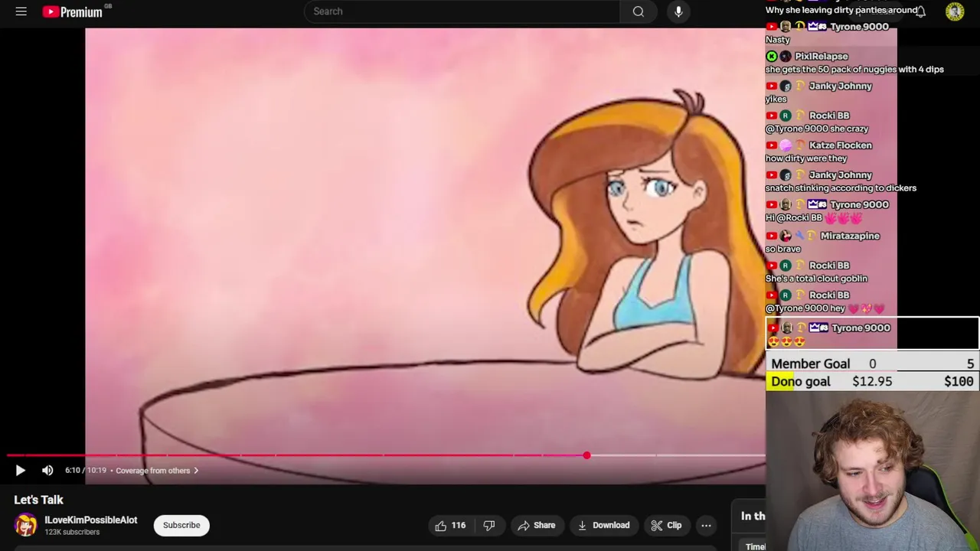Image resolution: width=980 pixels, height=551 pixels.
Task: Click the $12.95 donation amount
Action: (872, 381)
